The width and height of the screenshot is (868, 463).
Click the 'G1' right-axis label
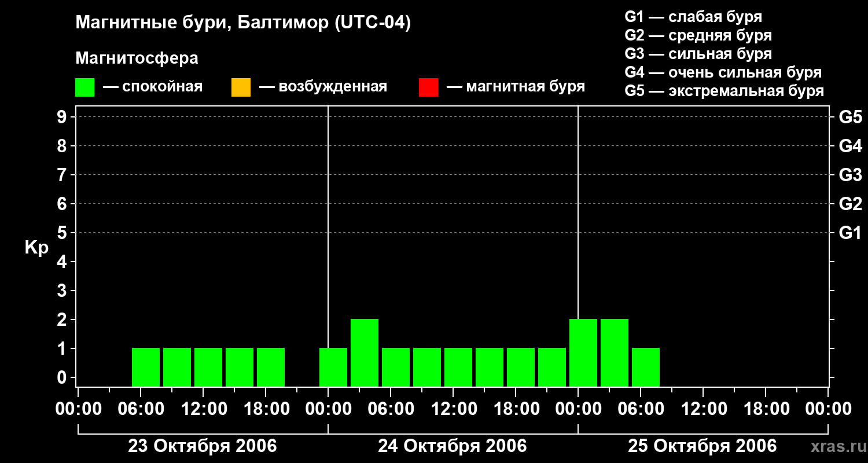(850, 233)
